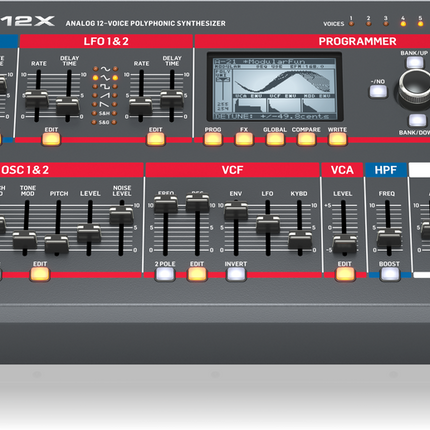The width and height of the screenshot is (430, 430).
Task: Click the LFO 1&2 section header
Action: pos(106,41)
